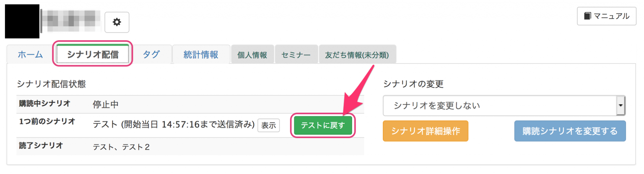Screen dimensions: 644x174
Task: Click the orange シナリオ詳細操作 button
Action: pyautogui.click(x=425, y=131)
